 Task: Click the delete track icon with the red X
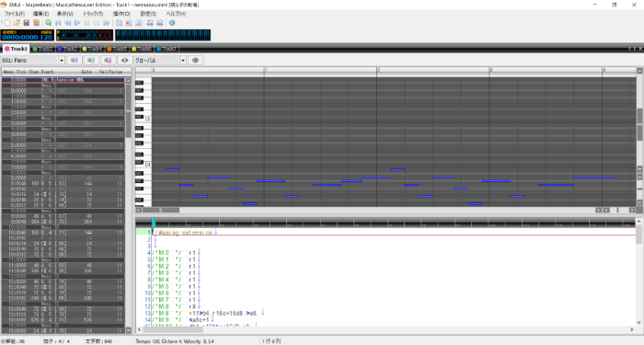(129, 23)
